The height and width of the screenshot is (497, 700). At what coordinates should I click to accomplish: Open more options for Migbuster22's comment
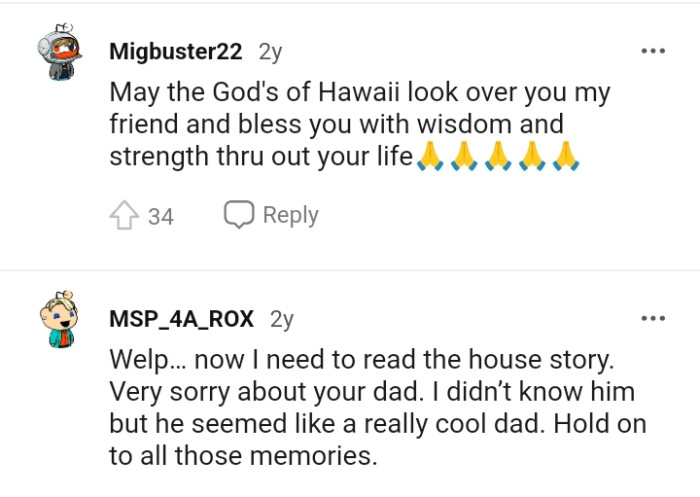pos(652,51)
